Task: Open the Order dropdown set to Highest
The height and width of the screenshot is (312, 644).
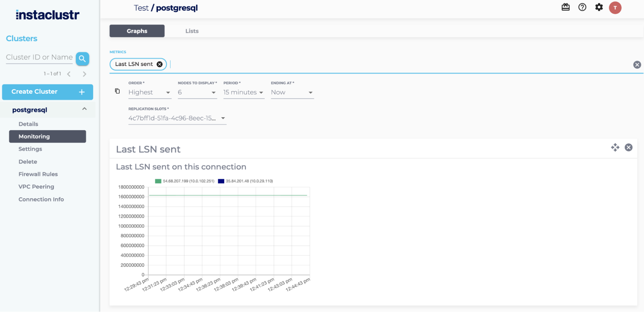Action: pyautogui.click(x=149, y=92)
